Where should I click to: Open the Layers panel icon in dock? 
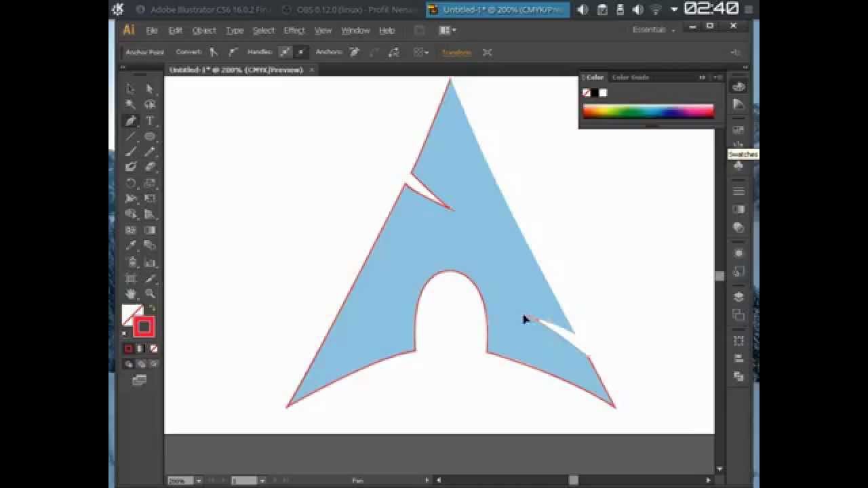click(x=738, y=297)
